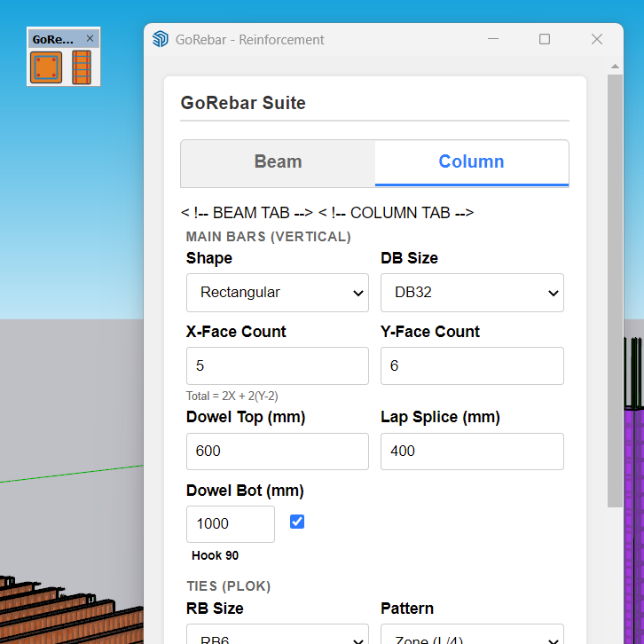Click the MAIN BARS (VERTICAL) section label
644x644 pixels.
[268, 237]
